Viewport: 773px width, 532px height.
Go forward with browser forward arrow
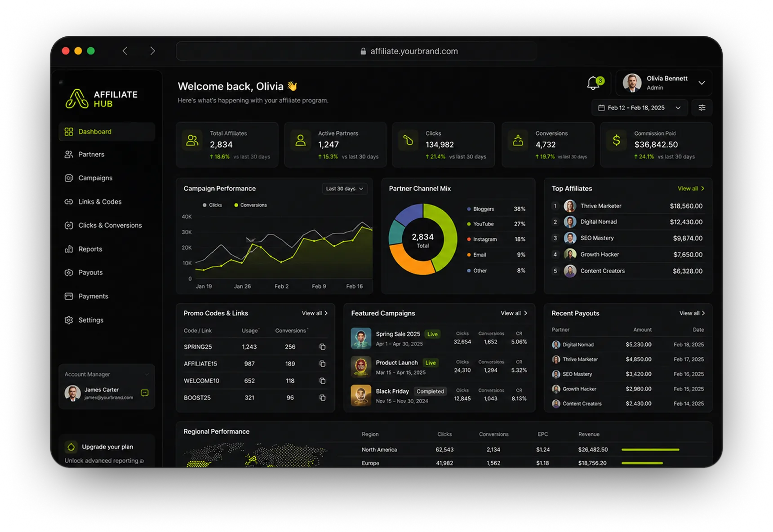point(152,51)
